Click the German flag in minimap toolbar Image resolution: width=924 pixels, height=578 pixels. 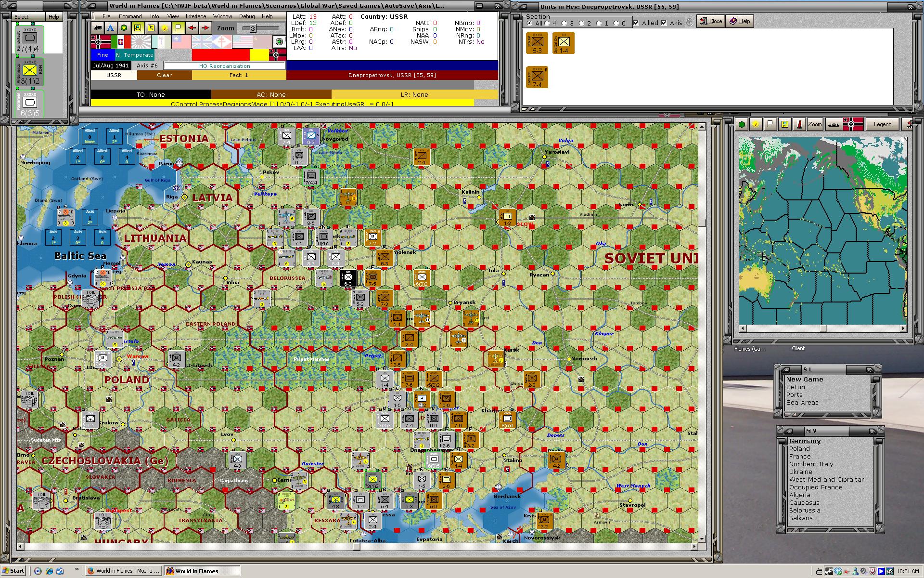(x=853, y=124)
